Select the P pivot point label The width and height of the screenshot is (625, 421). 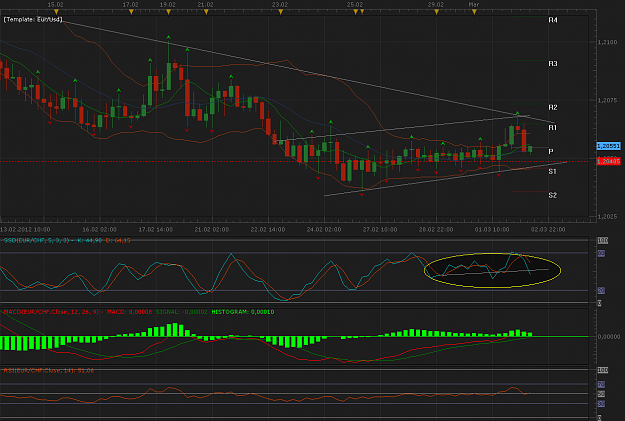(551, 151)
